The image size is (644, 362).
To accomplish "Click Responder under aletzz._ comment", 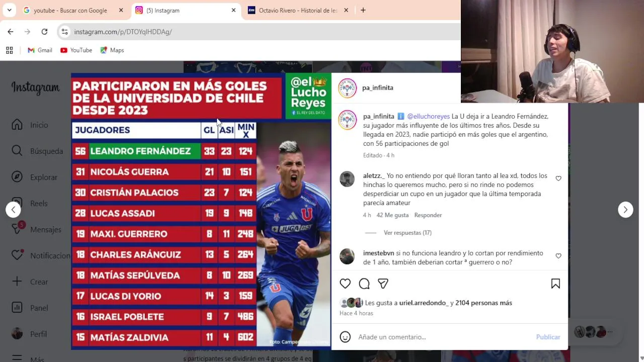I will [x=428, y=215].
